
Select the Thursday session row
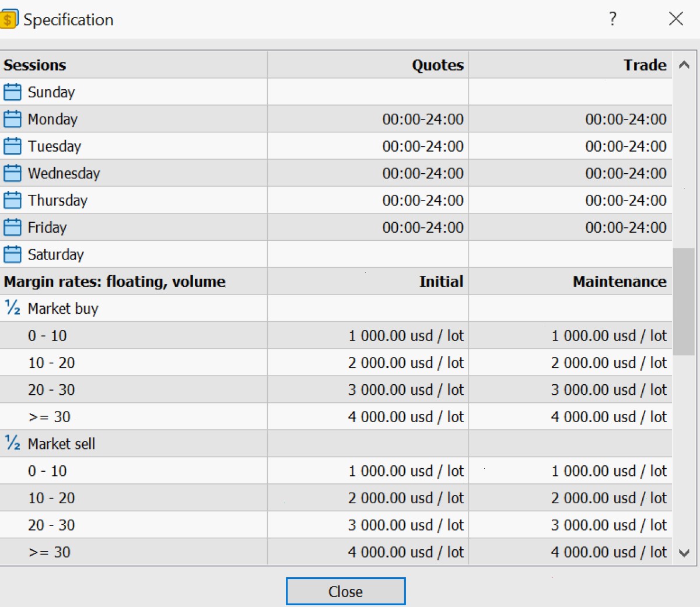click(336, 200)
